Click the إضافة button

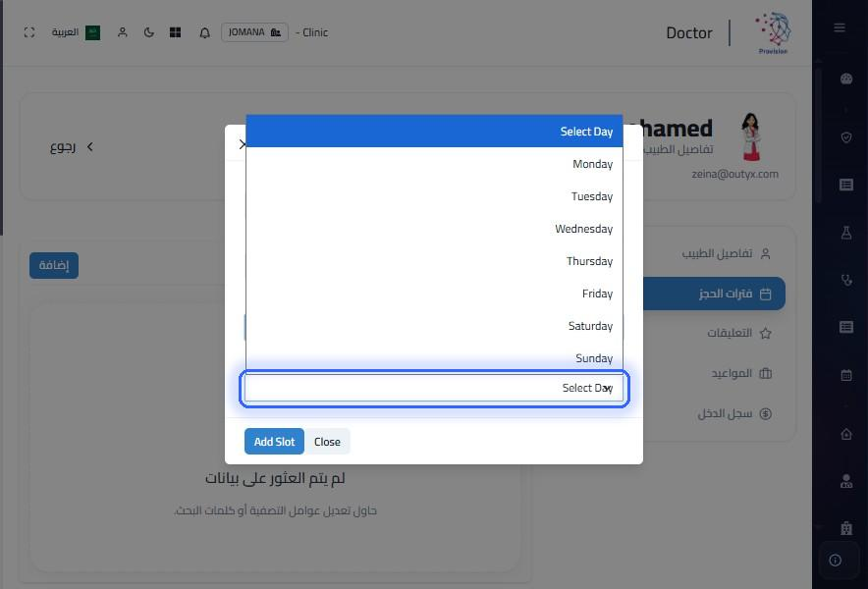click(x=54, y=265)
